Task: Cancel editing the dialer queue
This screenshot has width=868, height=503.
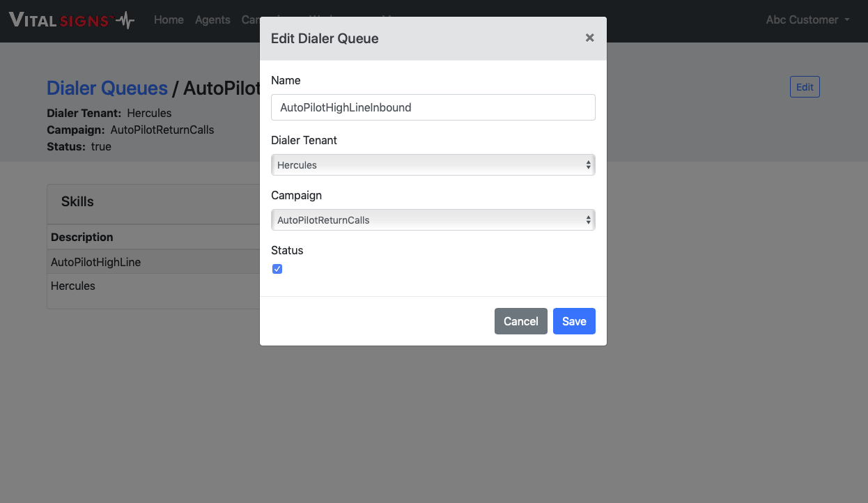Action: (520, 321)
